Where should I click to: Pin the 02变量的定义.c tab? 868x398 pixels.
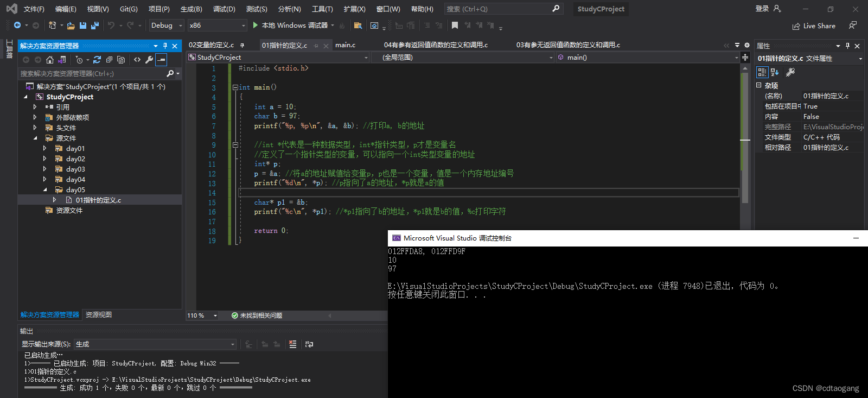(242, 45)
